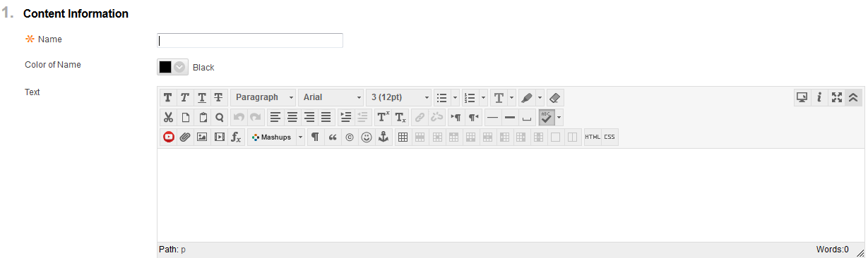
Task: Insert an image using the picture icon
Action: pos(202,137)
